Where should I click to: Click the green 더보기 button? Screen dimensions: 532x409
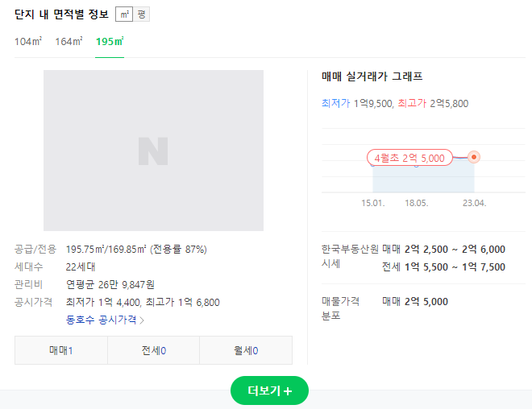(x=269, y=390)
